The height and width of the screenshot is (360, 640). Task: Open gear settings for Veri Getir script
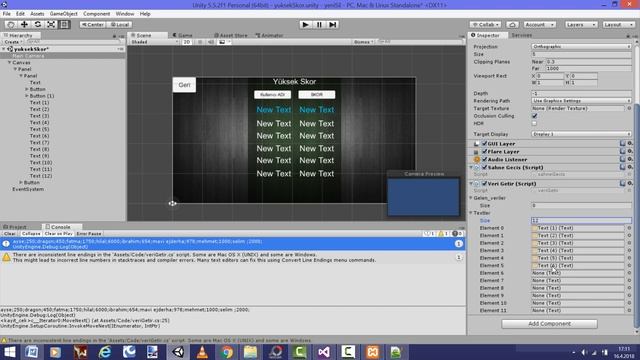[630, 183]
